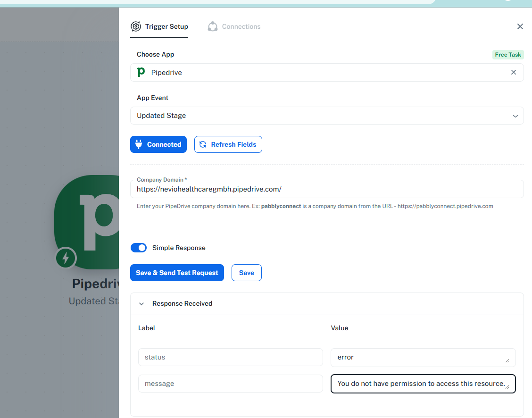Screen dimensions: 532x418
Task: Switch to the Connections tab
Action: [241, 26]
